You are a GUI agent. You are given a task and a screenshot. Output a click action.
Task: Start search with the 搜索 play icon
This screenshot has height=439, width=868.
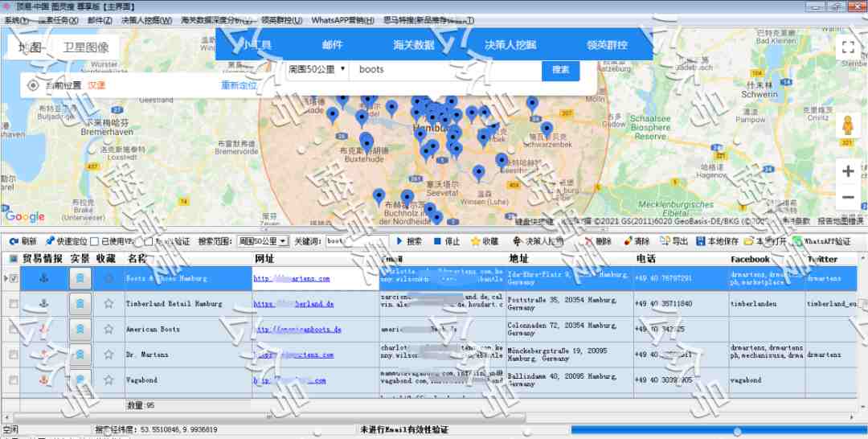(x=399, y=241)
